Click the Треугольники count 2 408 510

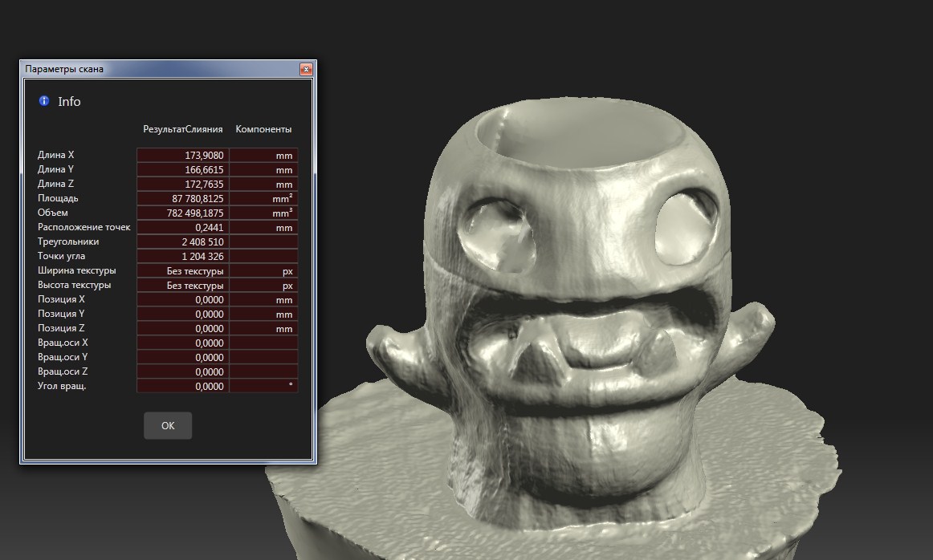pyautogui.click(x=183, y=242)
